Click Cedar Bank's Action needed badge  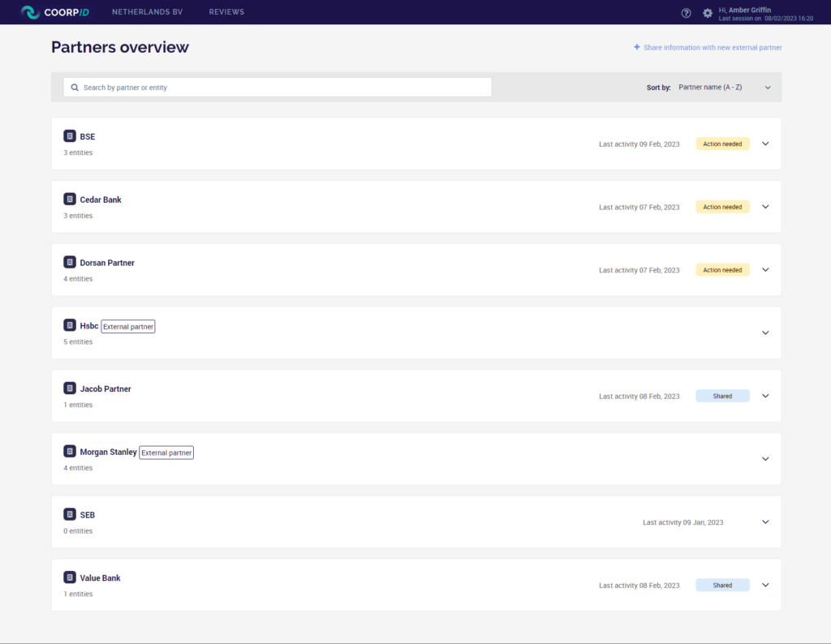pos(722,207)
